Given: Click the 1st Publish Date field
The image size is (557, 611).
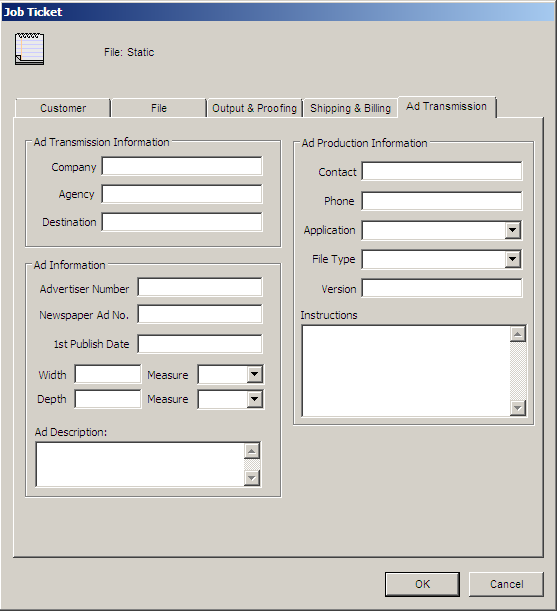Looking at the screenshot, I should coord(200,344).
